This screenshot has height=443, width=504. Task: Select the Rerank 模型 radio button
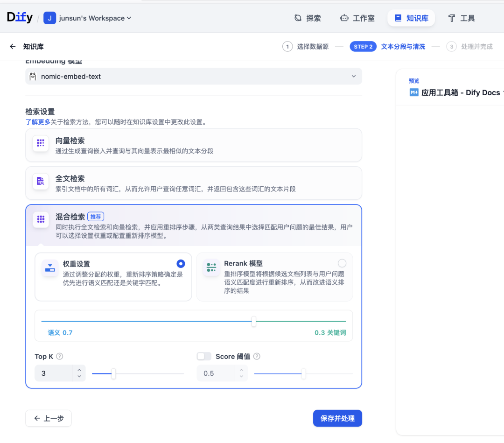tap(342, 262)
